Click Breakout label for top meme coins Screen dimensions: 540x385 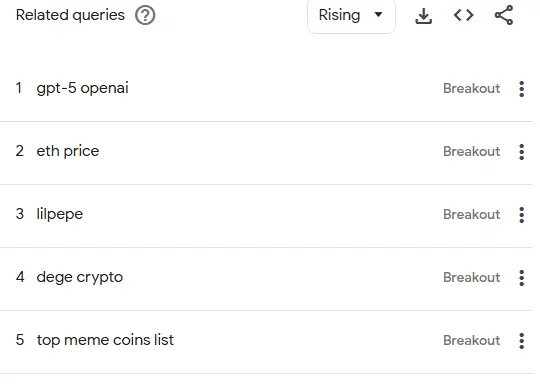pyautogui.click(x=471, y=341)
